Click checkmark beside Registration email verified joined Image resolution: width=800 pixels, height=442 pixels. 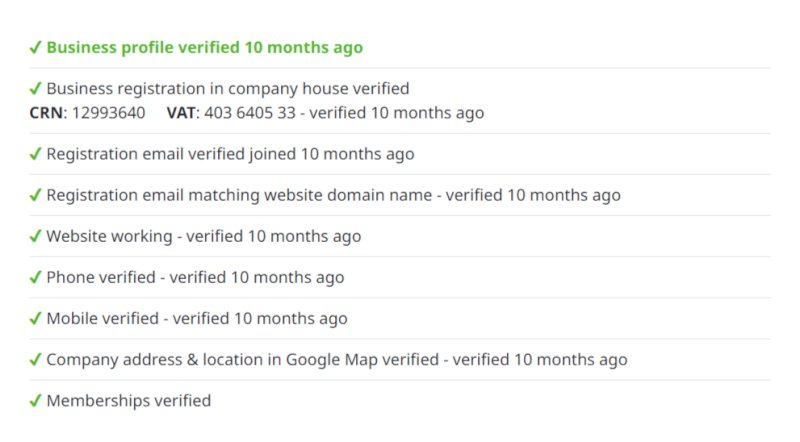point(35,154)
